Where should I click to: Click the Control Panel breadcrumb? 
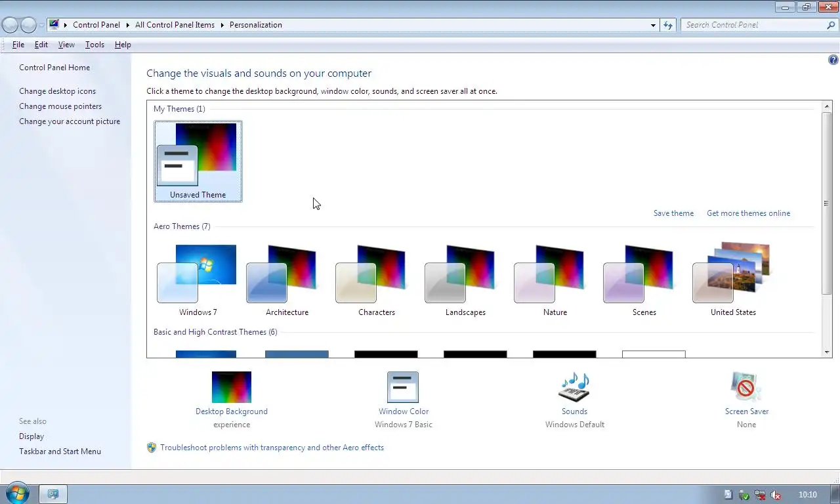(96, 25)
